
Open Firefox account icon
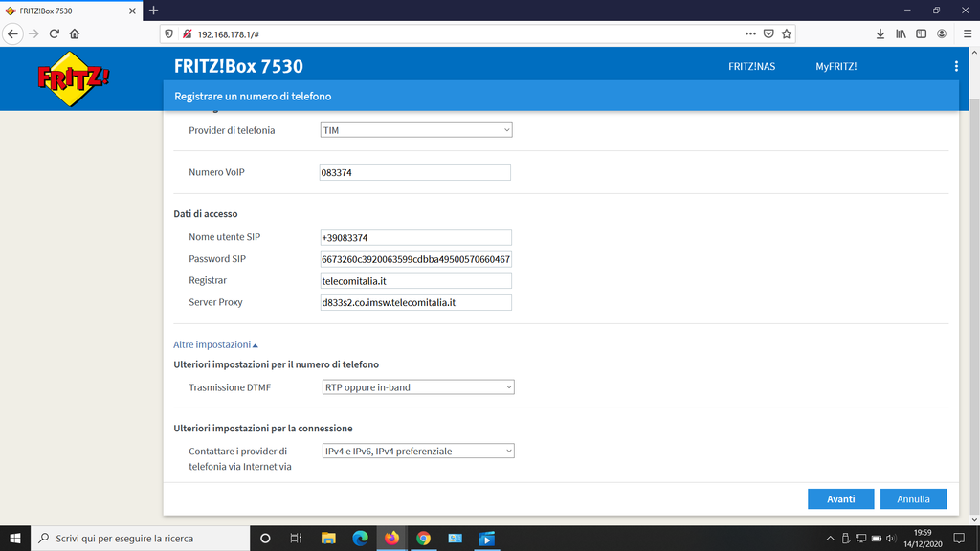[x=942, y=33]
